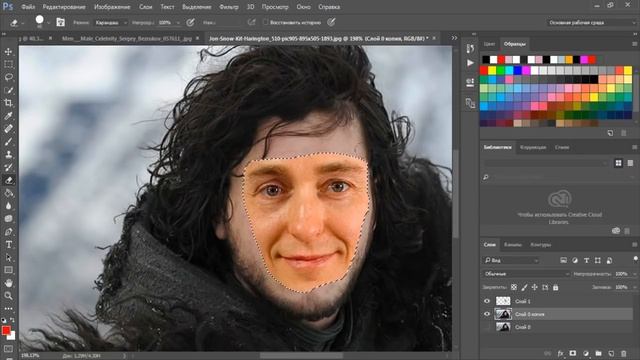The height and width of the screenshot is (360, 640).
Task: Create a new layer icon
Action: pos(611,353)
